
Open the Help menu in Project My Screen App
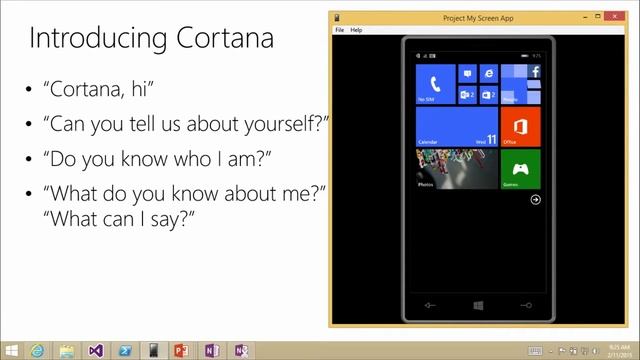pyautogui.click(x=356, y=30)
